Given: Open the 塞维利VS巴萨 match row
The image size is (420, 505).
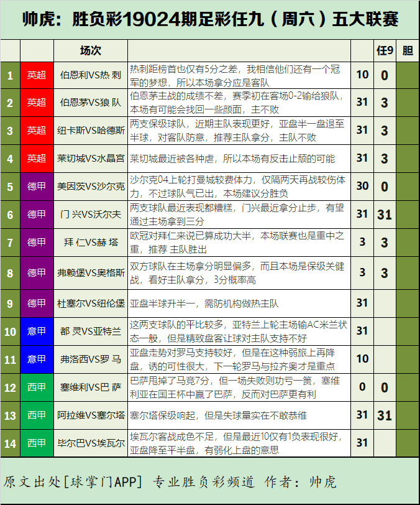Looking at the screenshot, I should point(90,387).
